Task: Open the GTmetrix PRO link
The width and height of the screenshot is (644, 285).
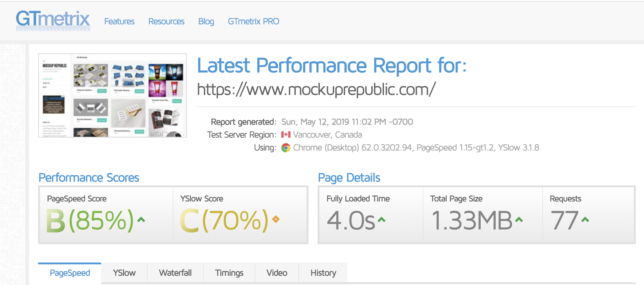Action: point(253,22)
